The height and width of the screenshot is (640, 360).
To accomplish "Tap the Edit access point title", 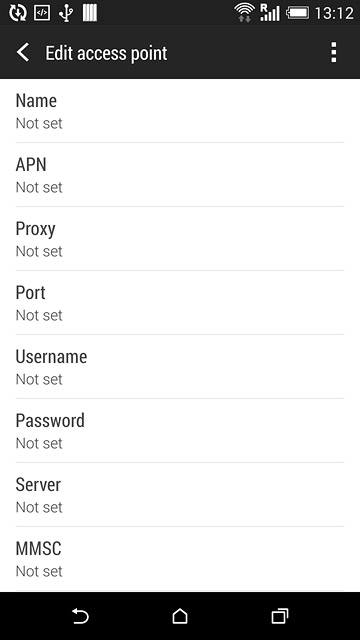I will [106, 53].
